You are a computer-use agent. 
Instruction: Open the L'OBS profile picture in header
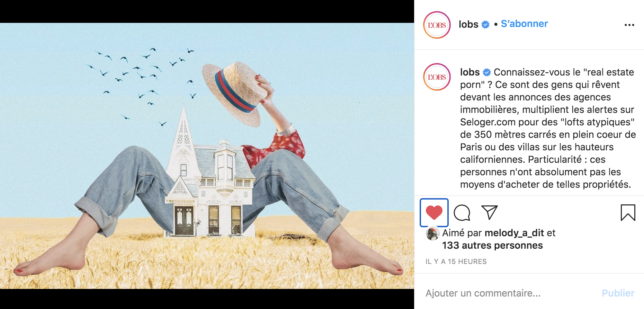point(437,25)
